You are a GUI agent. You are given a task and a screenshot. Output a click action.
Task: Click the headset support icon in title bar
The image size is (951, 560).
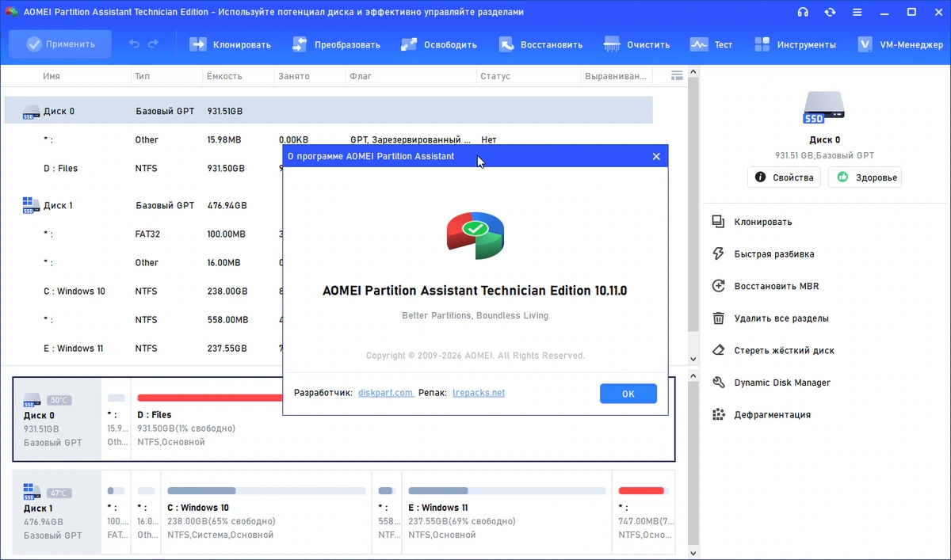click(x=803, y=12)
